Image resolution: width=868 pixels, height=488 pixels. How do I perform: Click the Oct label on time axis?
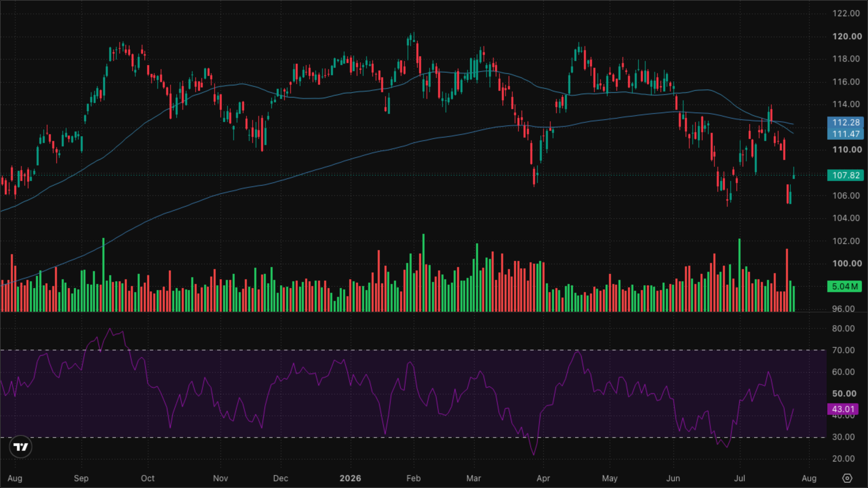click(x=147, y=478)
